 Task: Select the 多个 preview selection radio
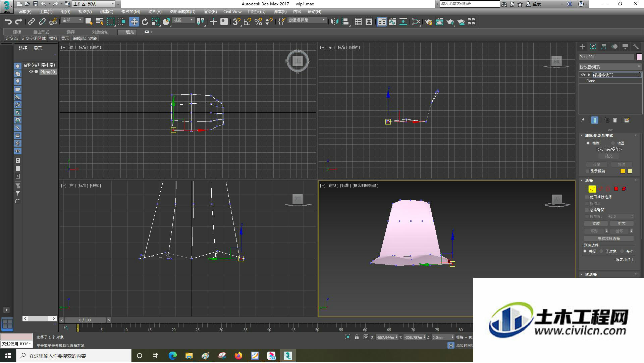tap(622, 251)
